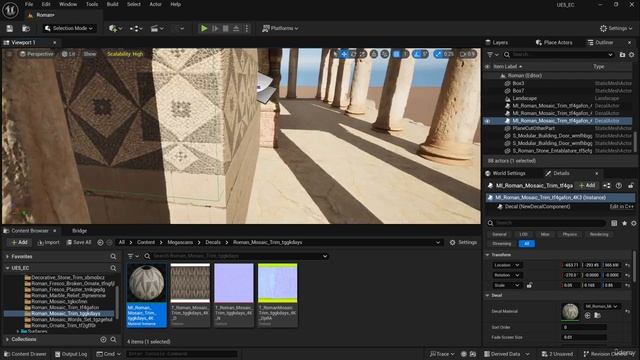Open the Edit menu
Image resolution: width=640 pixels, height=360 pixels.
46,4
